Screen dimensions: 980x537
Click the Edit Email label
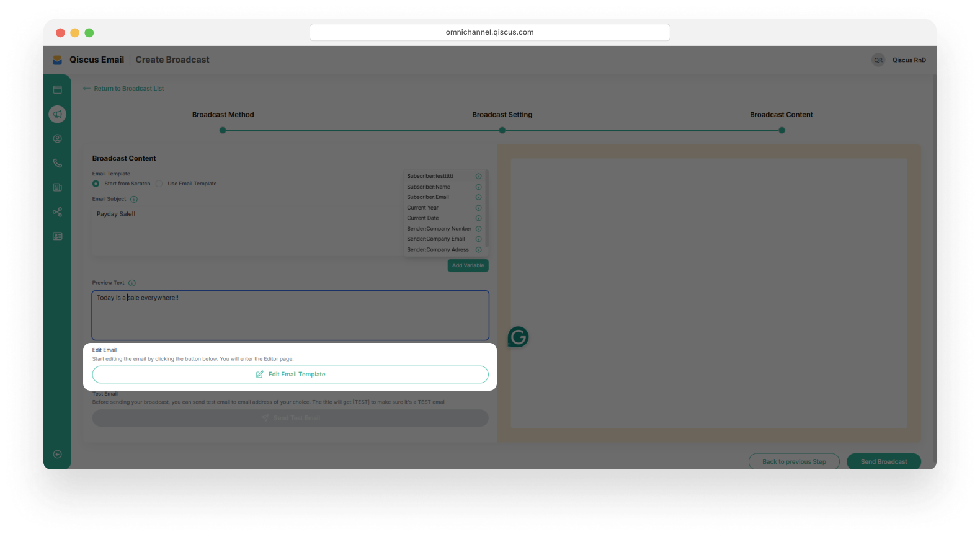104,350
